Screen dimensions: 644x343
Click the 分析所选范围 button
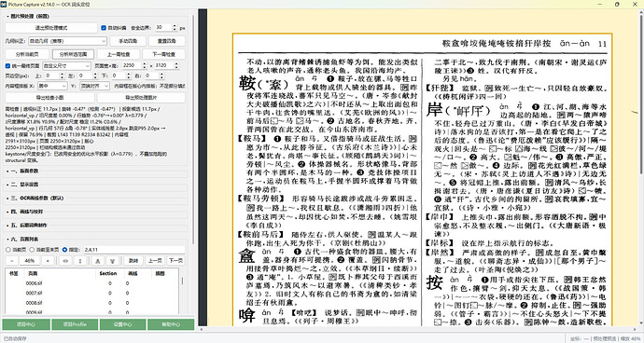point(73,54)
